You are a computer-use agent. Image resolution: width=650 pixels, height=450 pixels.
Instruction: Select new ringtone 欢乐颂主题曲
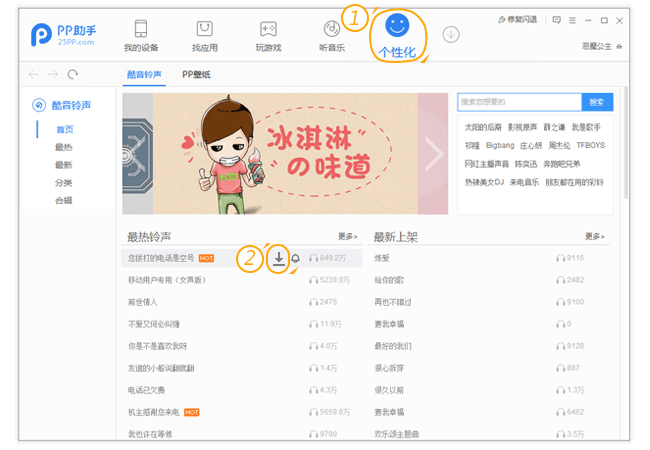point(396,434)
